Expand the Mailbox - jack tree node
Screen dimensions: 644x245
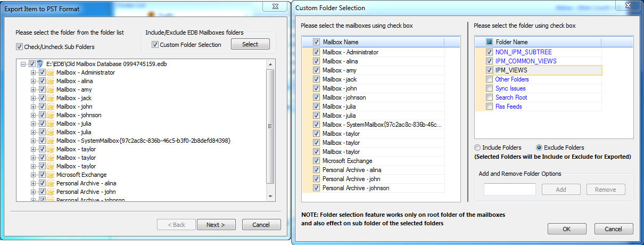[x=34, y=98]
